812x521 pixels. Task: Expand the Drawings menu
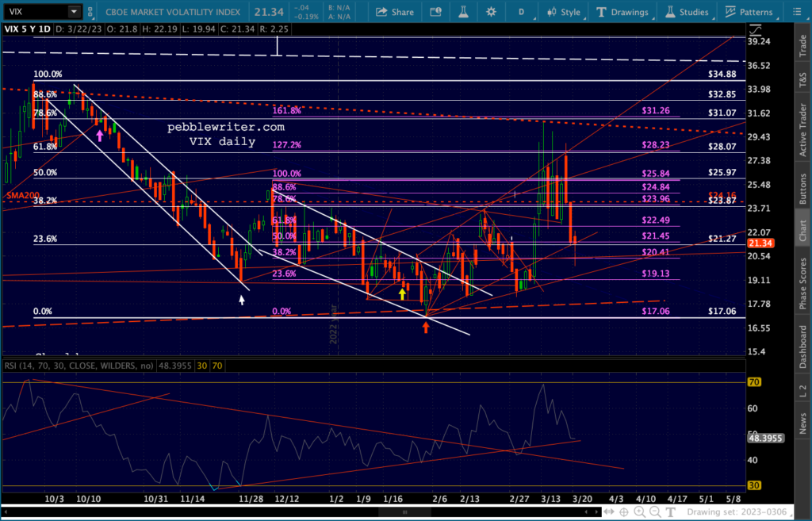(623, 12)
